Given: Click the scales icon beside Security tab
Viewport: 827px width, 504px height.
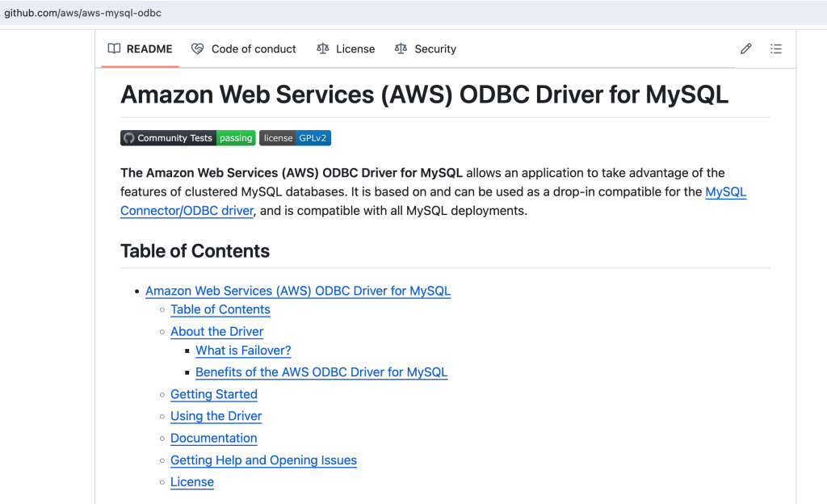Looking at the screenshot, I should [x=401, y=49].
